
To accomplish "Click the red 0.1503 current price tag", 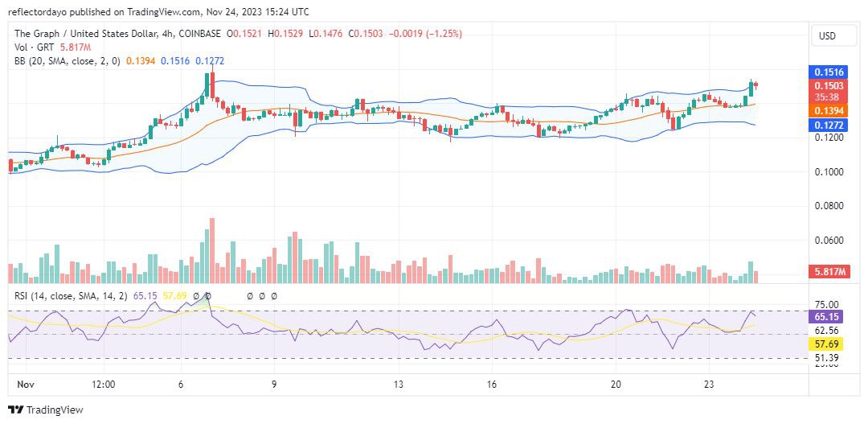I will 828,85.
